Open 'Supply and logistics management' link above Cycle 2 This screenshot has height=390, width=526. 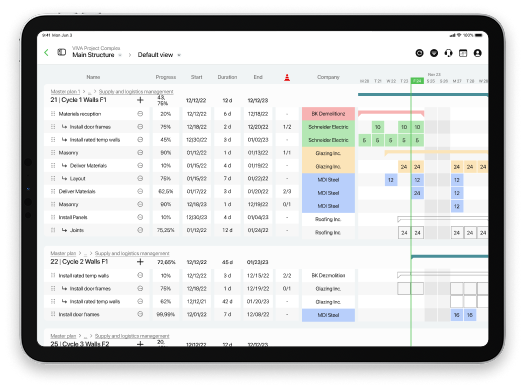coord(132,253)
